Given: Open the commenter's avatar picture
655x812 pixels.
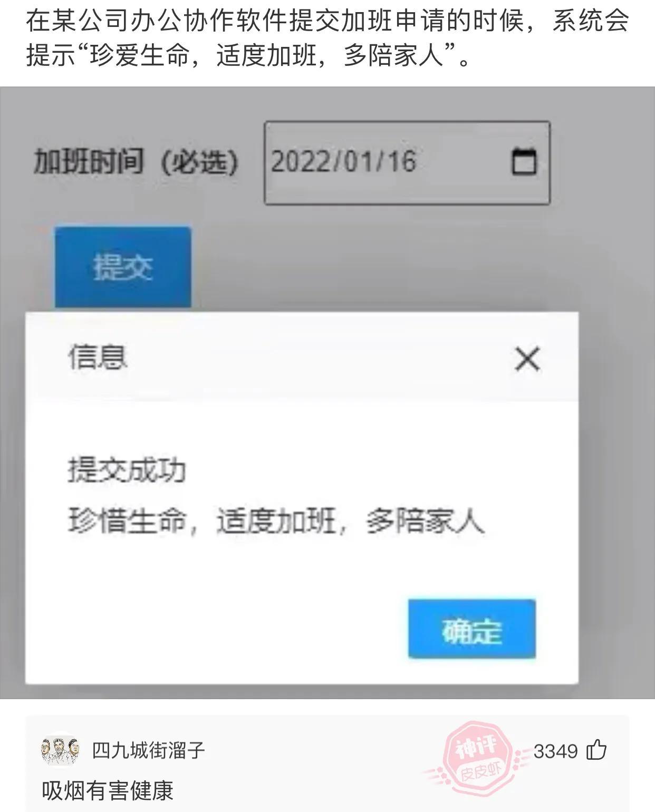Looking at the screenshot, I should [x=60, y=750].
